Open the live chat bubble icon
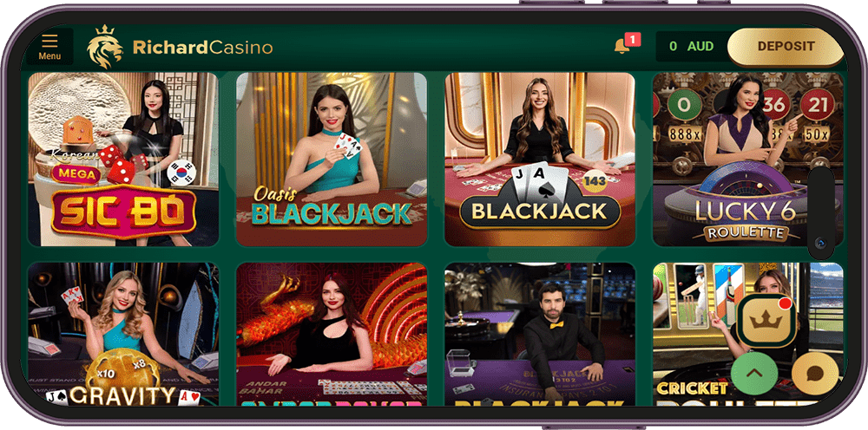 pyautogui.click(x=815, y=373)
